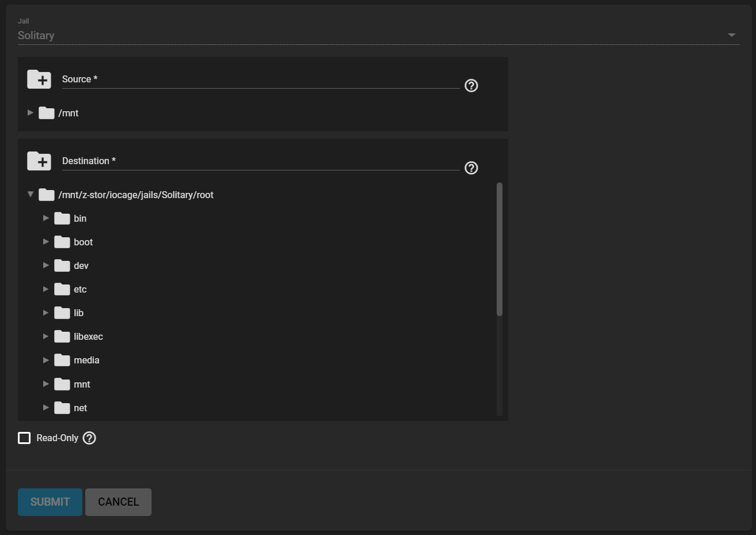Click the Source add-folder icon
Screen dimensions: 756x535
tap(39, 79)
